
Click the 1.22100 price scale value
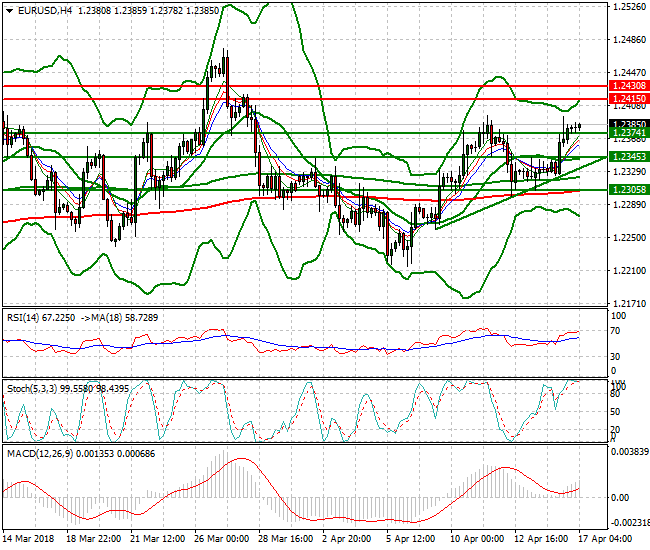tap(629, 271)
